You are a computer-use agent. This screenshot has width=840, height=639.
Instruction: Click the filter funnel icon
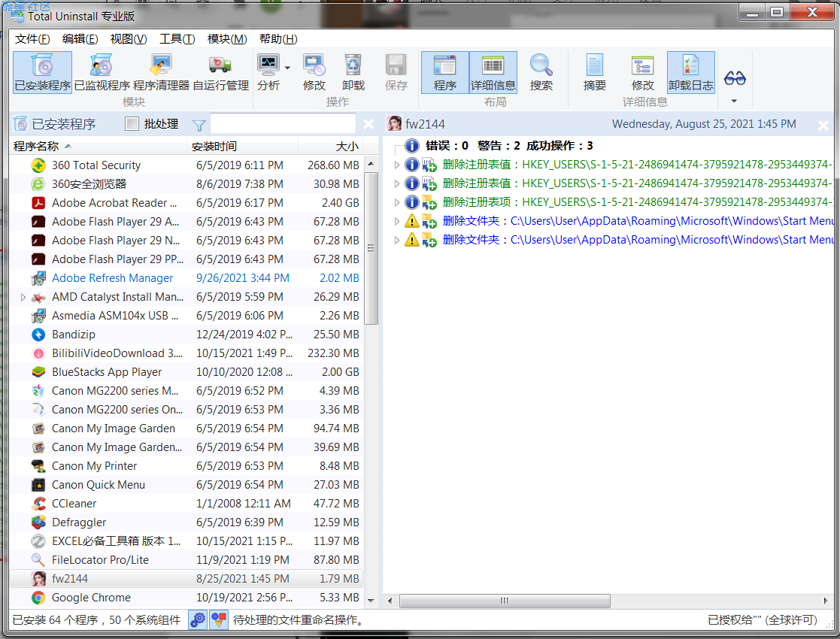[199, 125]
